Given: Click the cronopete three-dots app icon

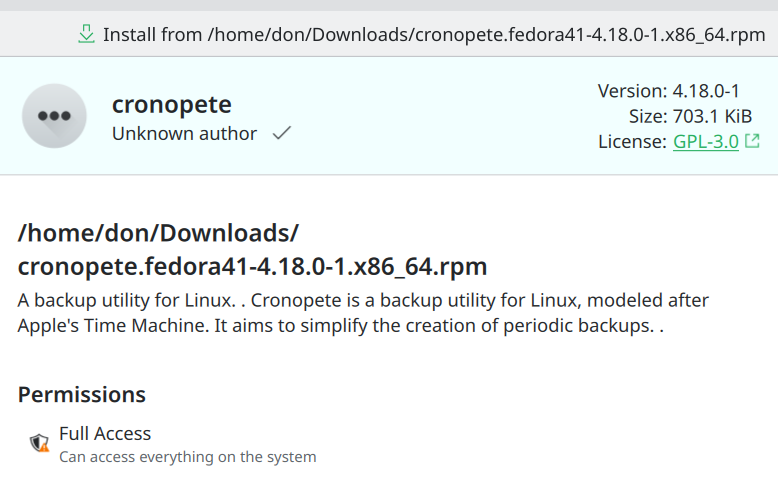Looking at the screenshot, I should (54, 116).
